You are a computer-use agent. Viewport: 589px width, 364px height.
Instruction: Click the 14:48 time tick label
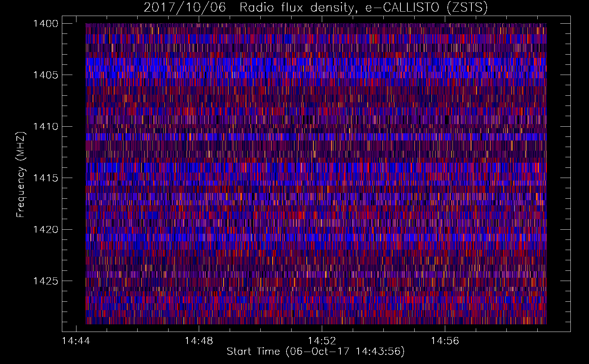point(199,341)
